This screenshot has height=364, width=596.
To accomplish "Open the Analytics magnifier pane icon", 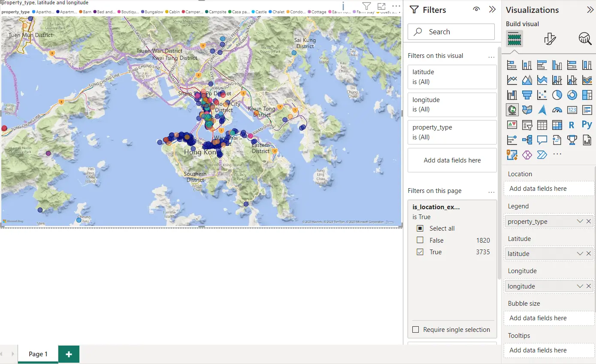I will 585,39.
